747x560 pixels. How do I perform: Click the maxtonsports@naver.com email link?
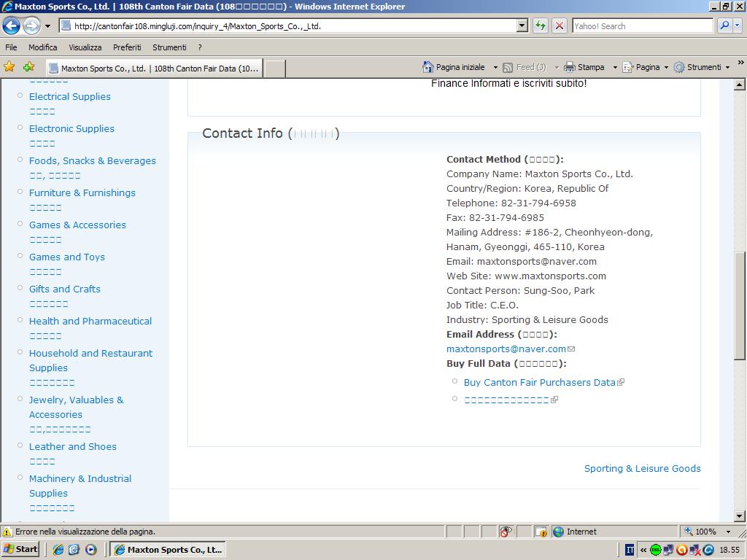pyautogui.click(x=506, y=349)
